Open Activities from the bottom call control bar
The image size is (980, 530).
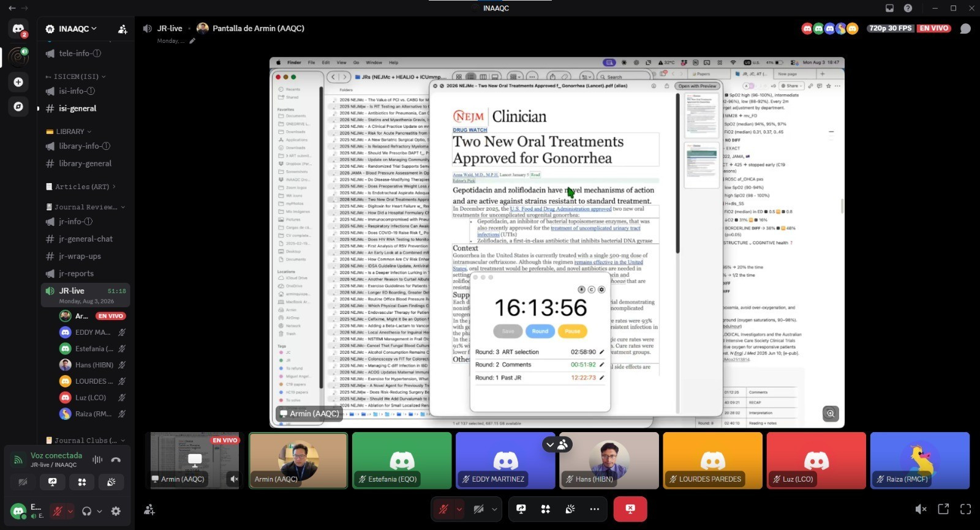click(546, 509)
